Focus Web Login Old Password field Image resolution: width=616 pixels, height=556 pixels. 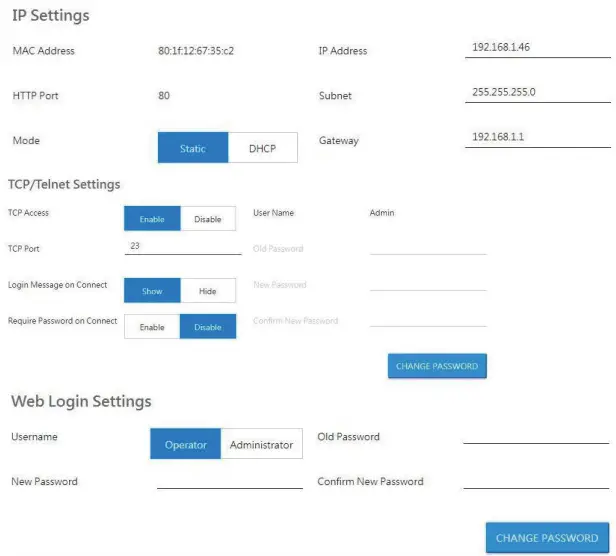pos(536,435)
